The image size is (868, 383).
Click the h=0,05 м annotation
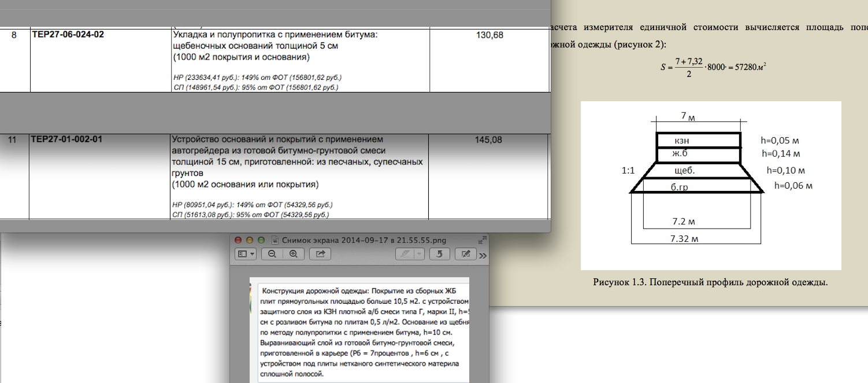click(x=780, y=141)
